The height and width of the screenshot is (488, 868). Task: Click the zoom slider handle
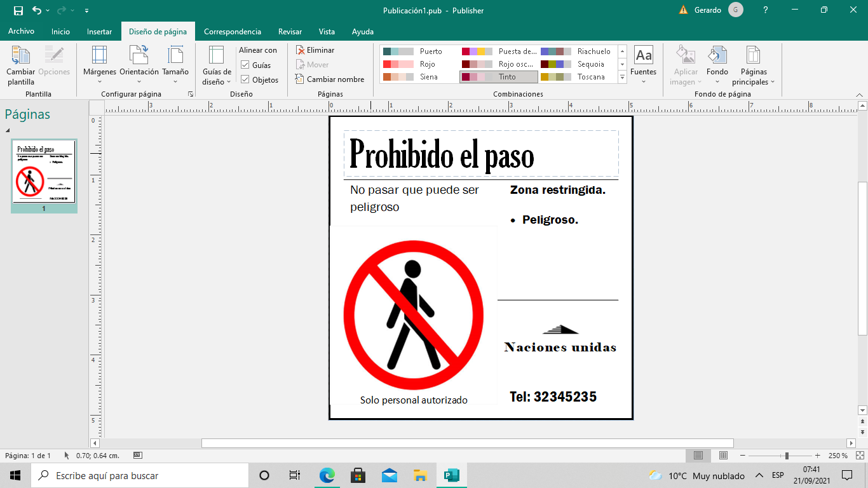pyautogui.click(x=787, y=456)
